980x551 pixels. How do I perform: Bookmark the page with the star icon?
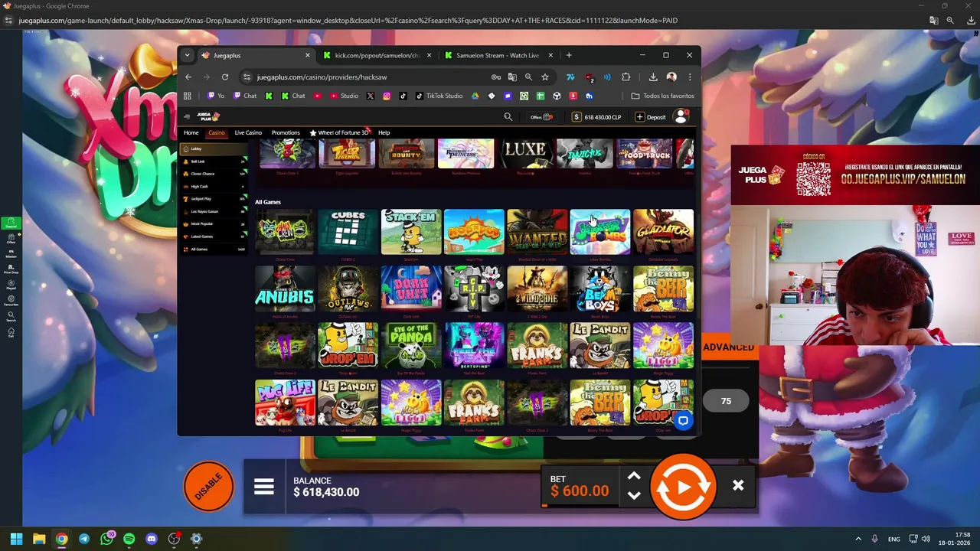click(x=545, y=77)
